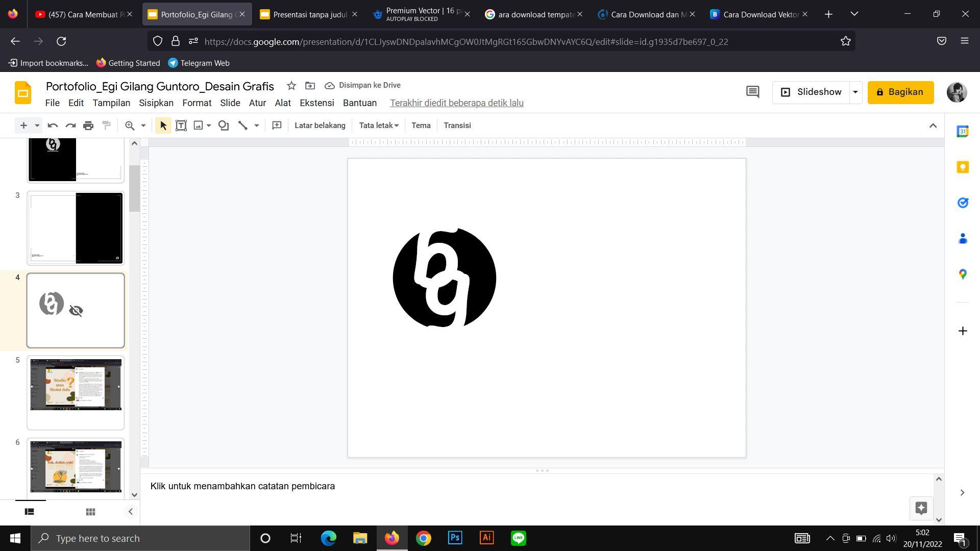Switch to grid view of slides
This screenshot has height=551, width=980.
click(x=90, y=512)
